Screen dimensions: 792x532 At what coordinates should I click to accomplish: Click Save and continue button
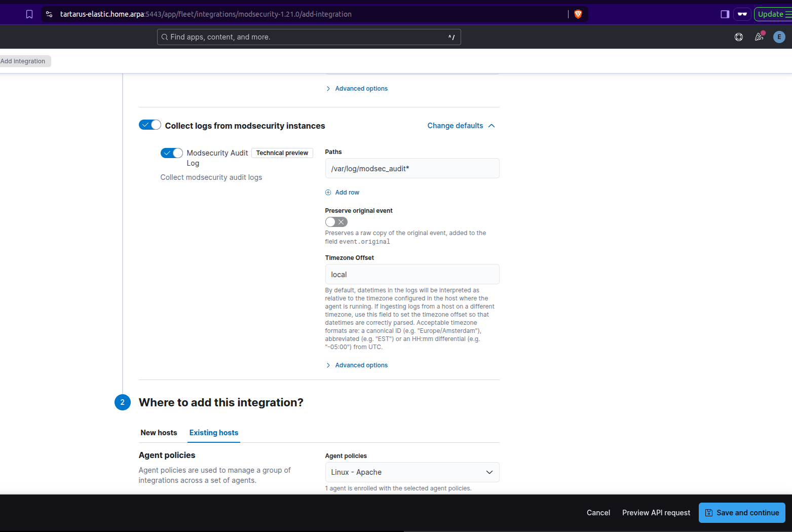pos(741,513)
